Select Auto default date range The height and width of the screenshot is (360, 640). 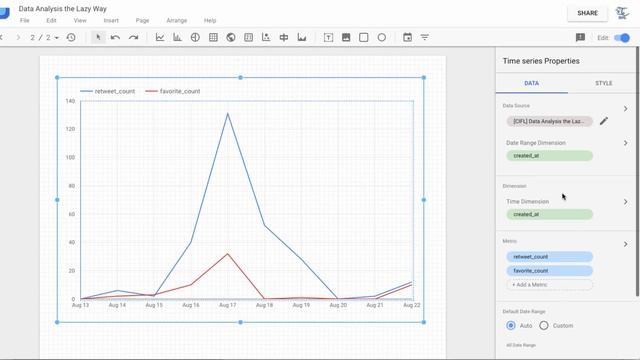coord(511,325)
